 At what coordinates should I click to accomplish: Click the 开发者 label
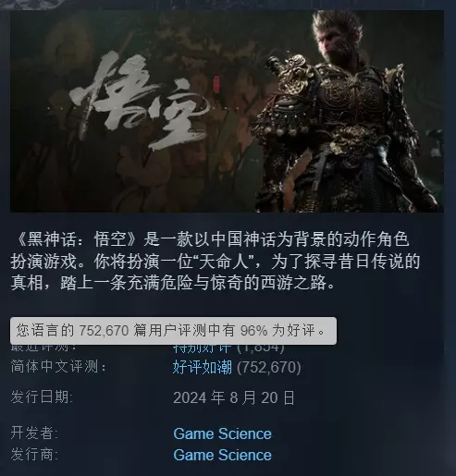tap(34, 433)
